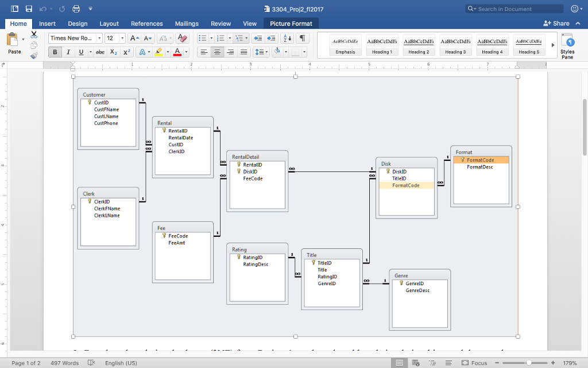Click the highlight color icon
Viewport: 588px width, 368px height.
click(x=158, y=52)
